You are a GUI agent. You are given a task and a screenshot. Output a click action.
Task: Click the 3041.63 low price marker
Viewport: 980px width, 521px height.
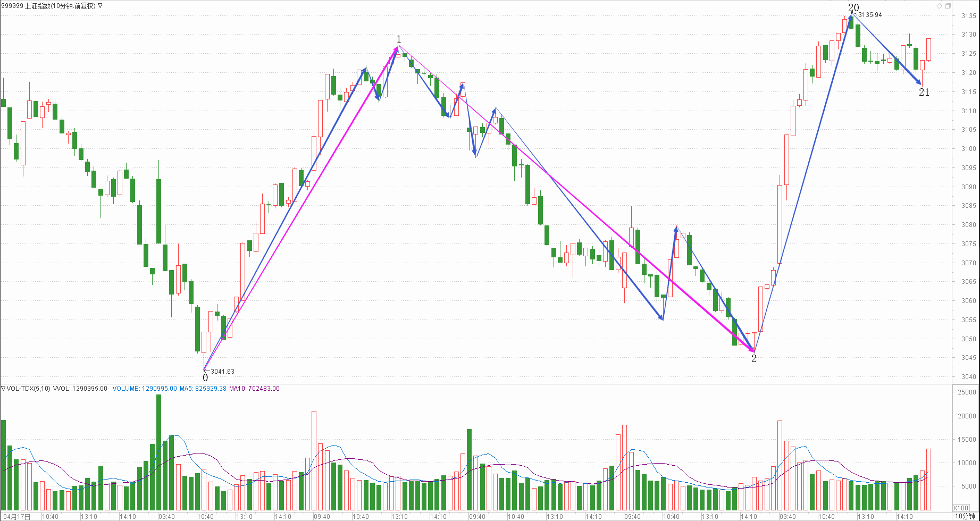coord(222,372)
